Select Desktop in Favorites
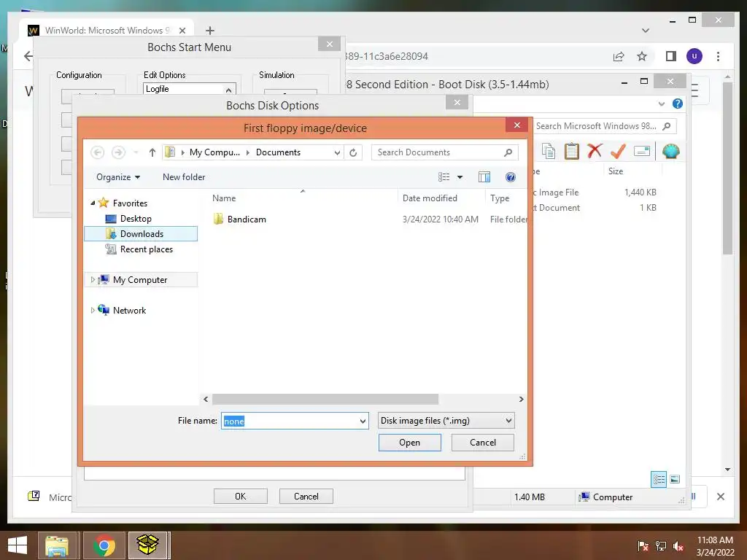This screenshot has height=560, width=747. 136,219
